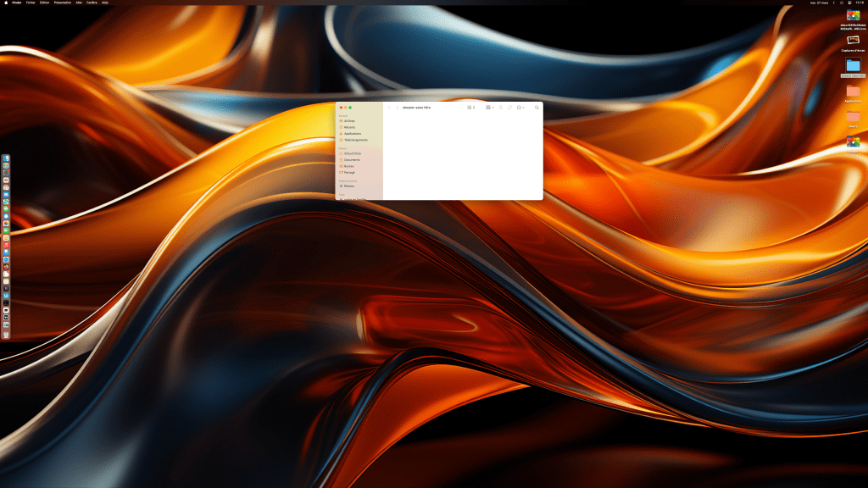Click the back navigation arrow in Finder
The width and height of the screenshot is (868, 488).
click(389, 108)
